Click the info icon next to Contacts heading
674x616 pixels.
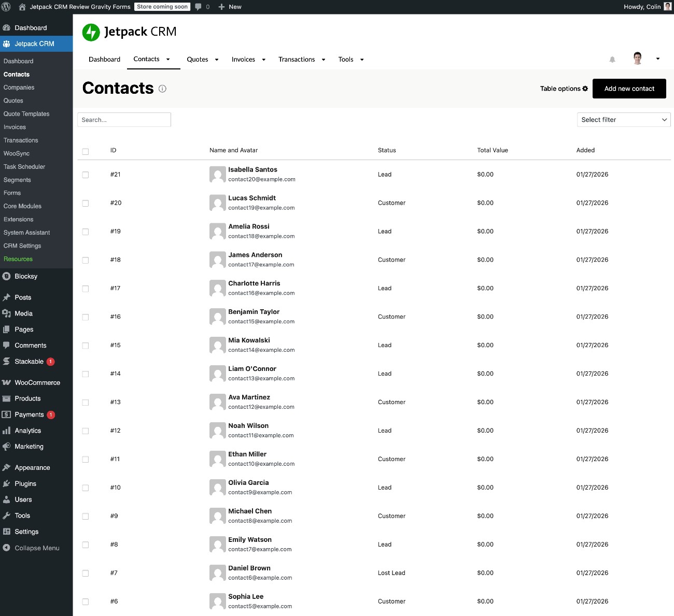[162, 89]
